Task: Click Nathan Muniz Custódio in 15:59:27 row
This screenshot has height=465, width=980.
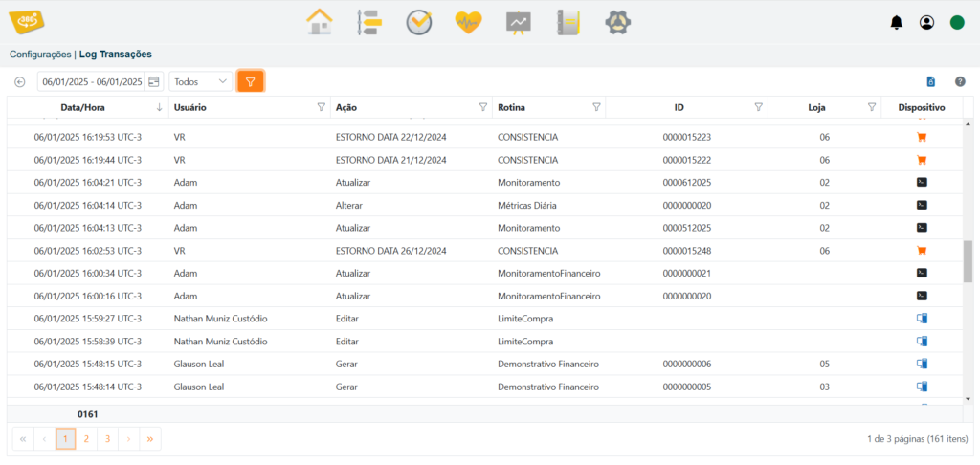Action: (x=221, y=318)
